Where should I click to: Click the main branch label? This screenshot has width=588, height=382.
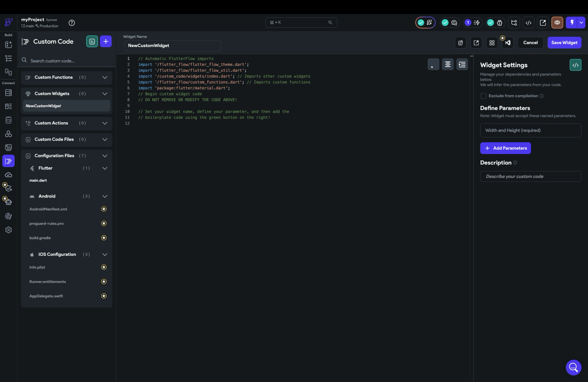pyautogui.click(x=28, y=26)
